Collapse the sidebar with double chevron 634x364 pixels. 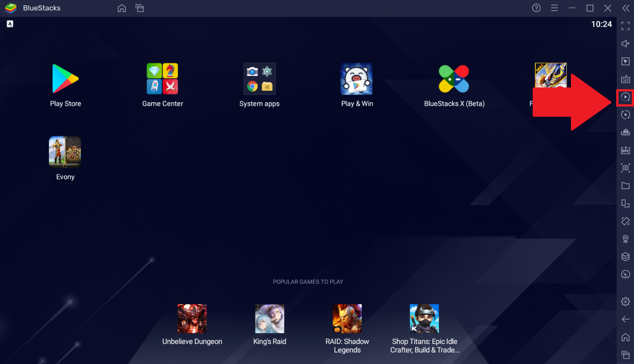click(625, 8)
